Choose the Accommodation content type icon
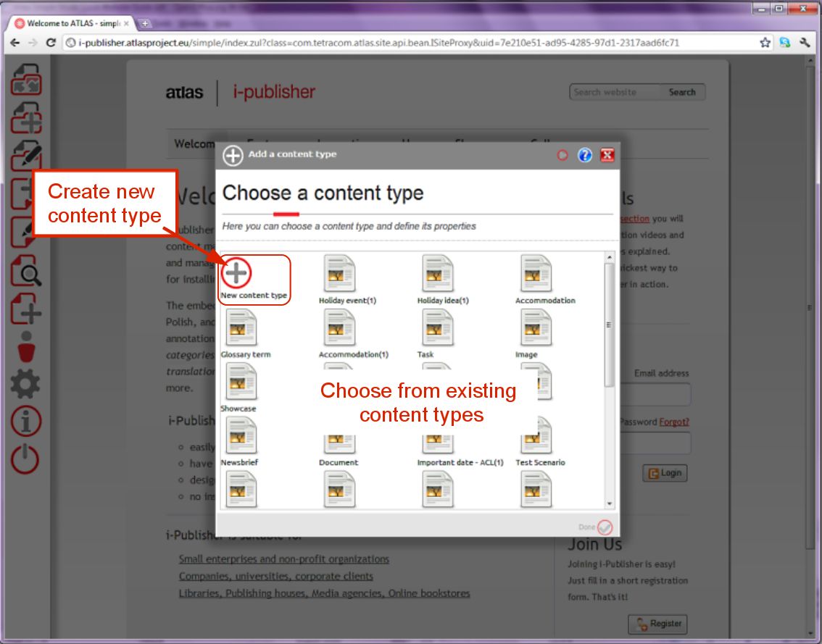Viewport: 822px width, 644px height. click(536, 274)
